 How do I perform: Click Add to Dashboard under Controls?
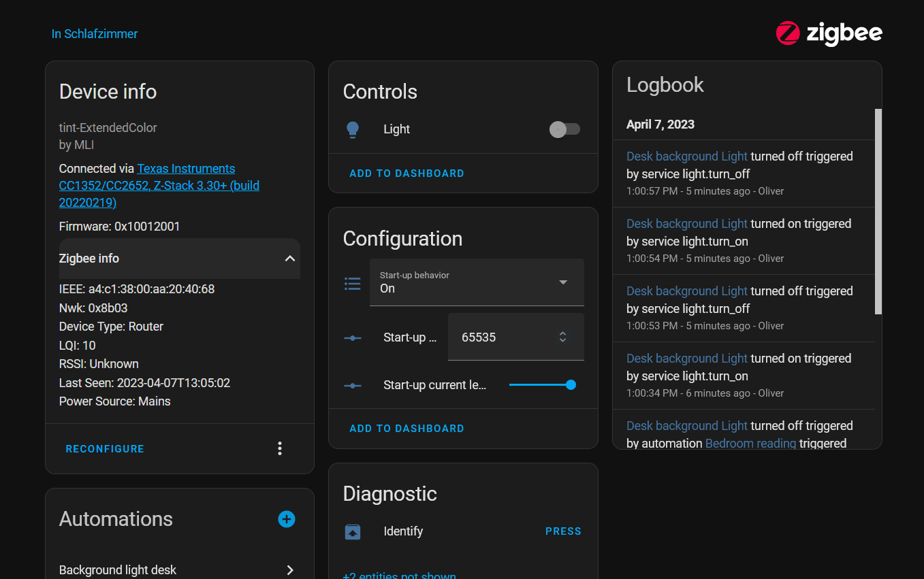(x=407, y=173)
